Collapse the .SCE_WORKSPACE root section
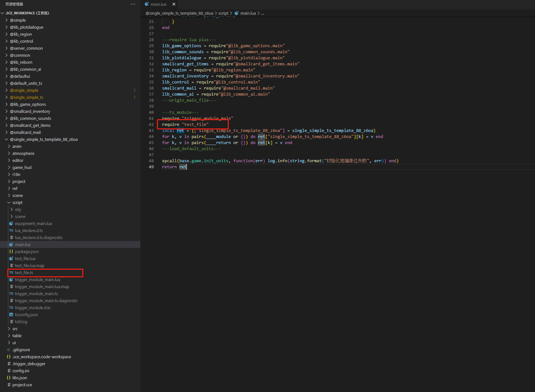This screenshot has height=392, width=535. pos(3,13)
